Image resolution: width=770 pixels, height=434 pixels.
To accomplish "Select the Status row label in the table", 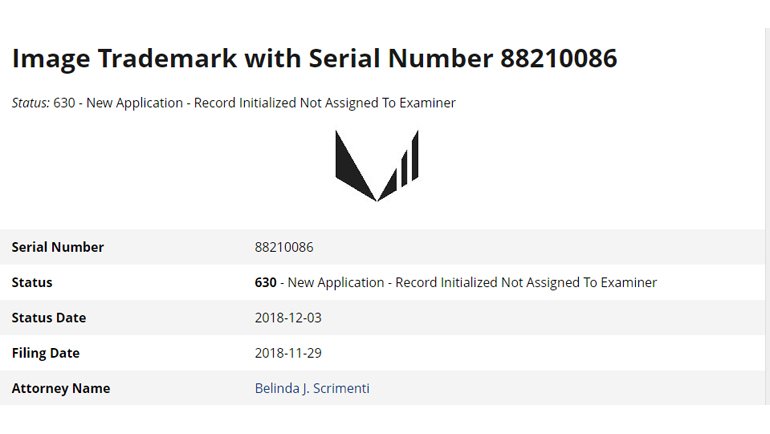I will tap(32, 282).
